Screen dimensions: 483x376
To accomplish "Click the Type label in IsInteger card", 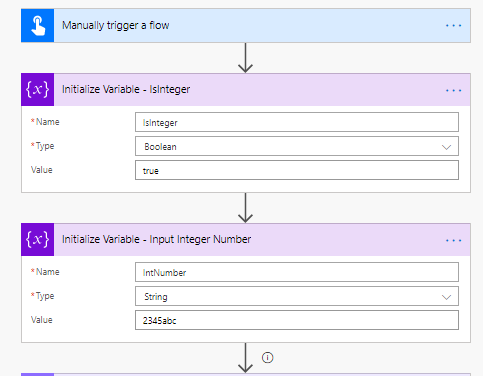I will (45, 146).
